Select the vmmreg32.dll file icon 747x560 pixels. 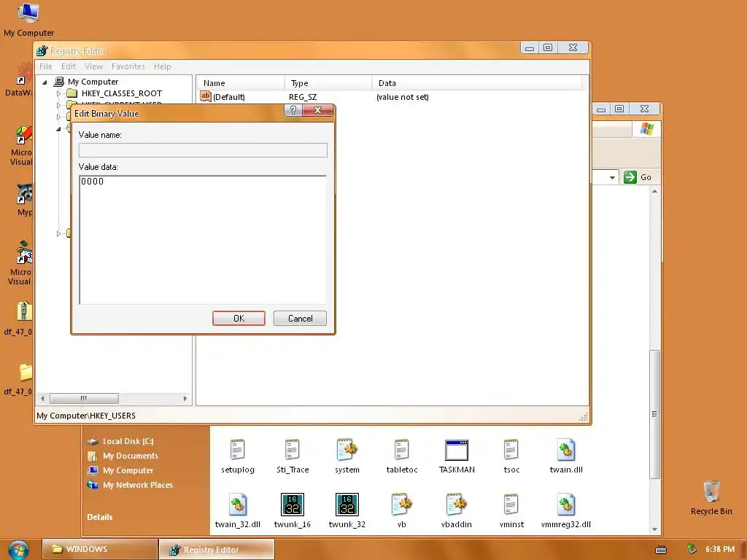pyautogui.click(x=566, y=505)
